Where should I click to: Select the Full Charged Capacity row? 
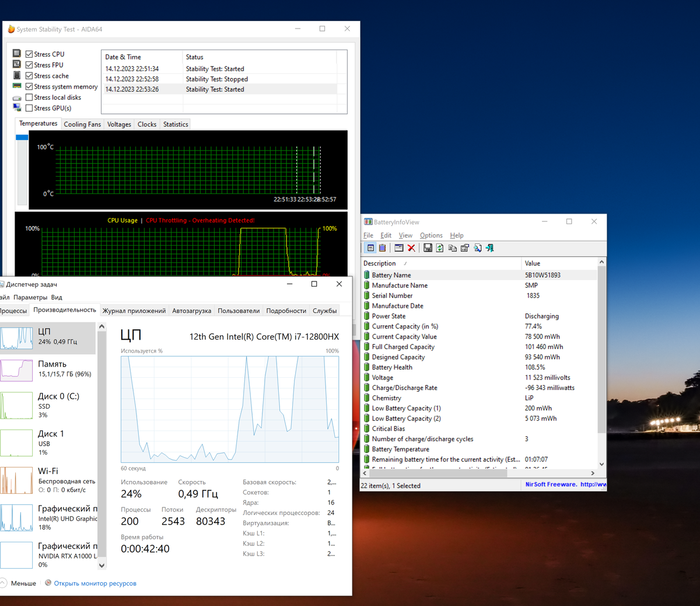click(x=480, y=347)
